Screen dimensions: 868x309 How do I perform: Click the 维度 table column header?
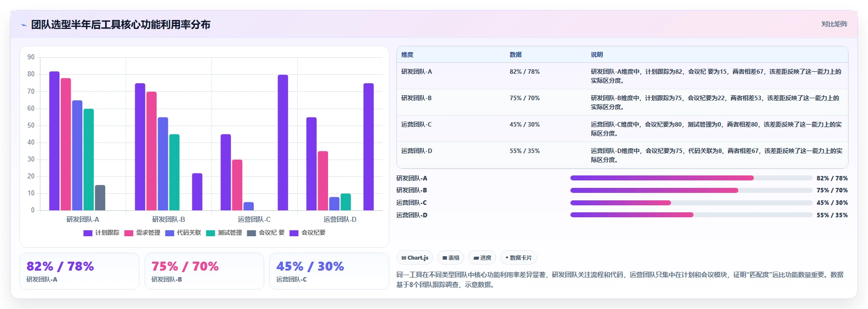pos(407,55)
